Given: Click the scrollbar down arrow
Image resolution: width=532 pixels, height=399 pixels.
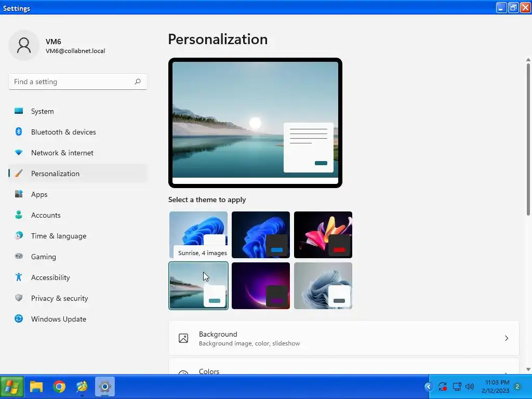Looking at the screenshot, I should pyautogui.click(x=528, y=369).
